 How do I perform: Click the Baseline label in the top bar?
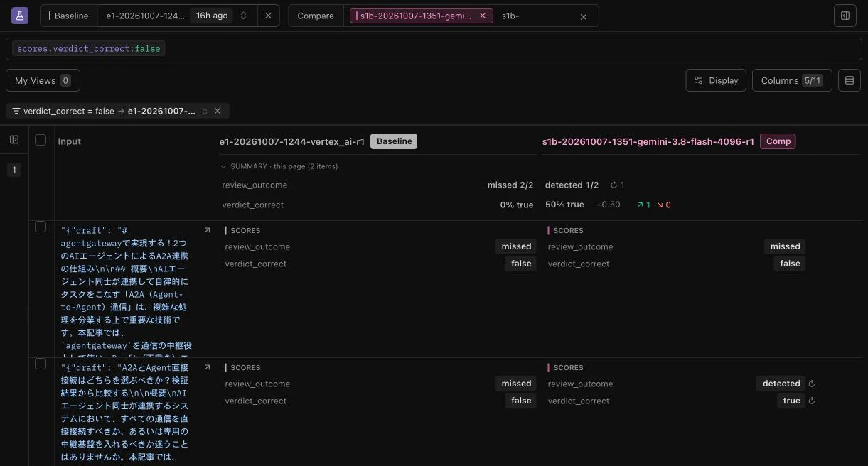click(x=69, y=16)
